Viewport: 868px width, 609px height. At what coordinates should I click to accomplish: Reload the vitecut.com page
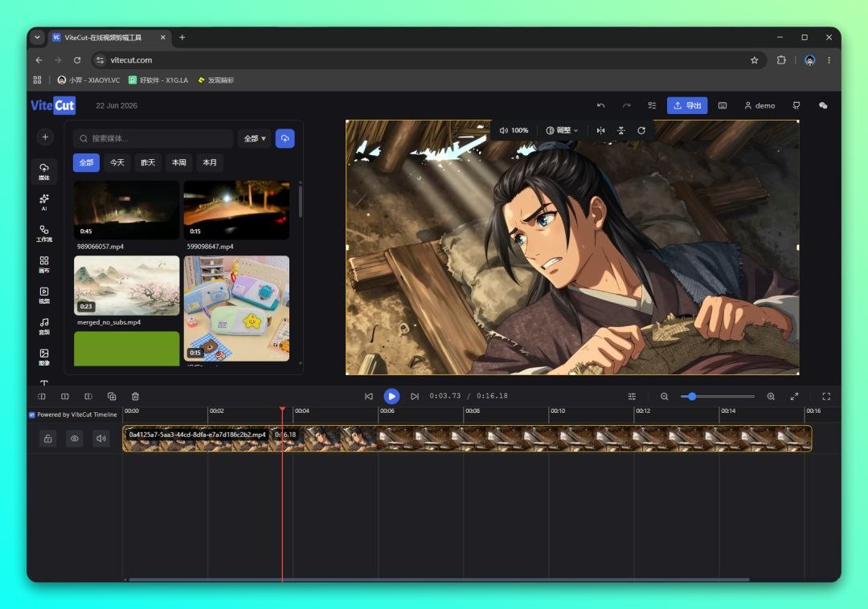click(77, 60)
